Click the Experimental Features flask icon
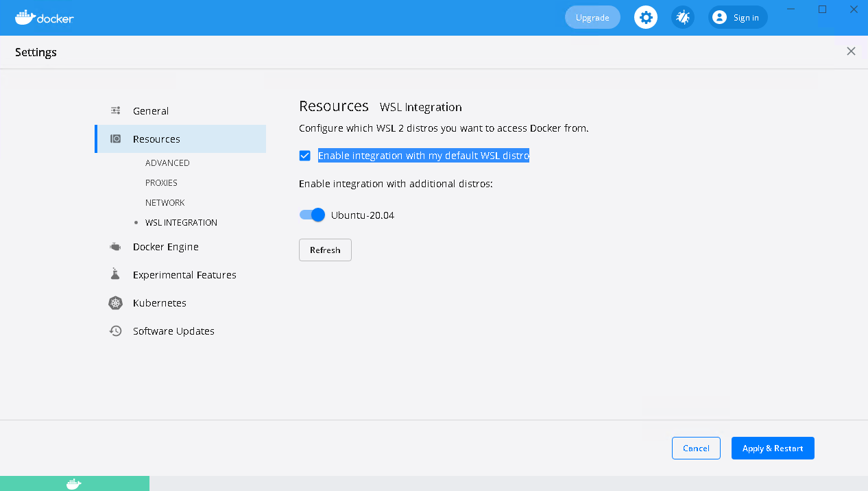868x491 pixels. (x=115, y=275)
